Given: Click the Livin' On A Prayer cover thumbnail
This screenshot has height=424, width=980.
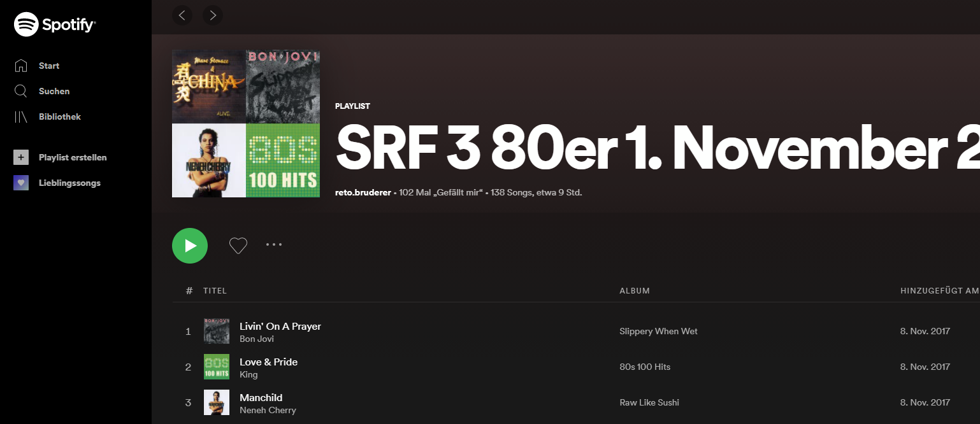Looking at the screenshot, I should pos(217,331).
